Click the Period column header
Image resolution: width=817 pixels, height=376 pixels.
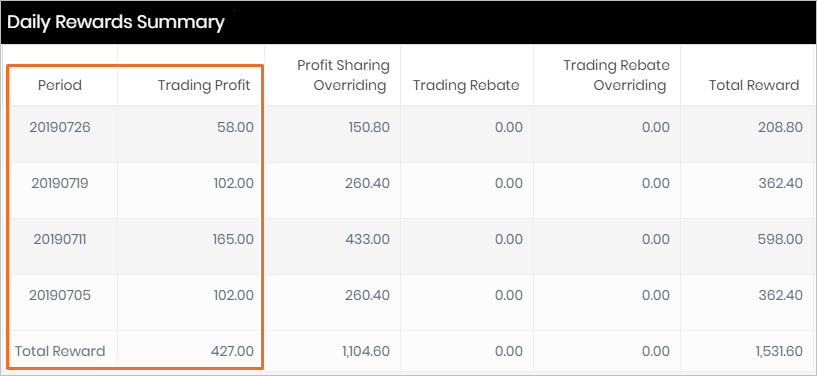pyautogui.click(x=60, y=85)
